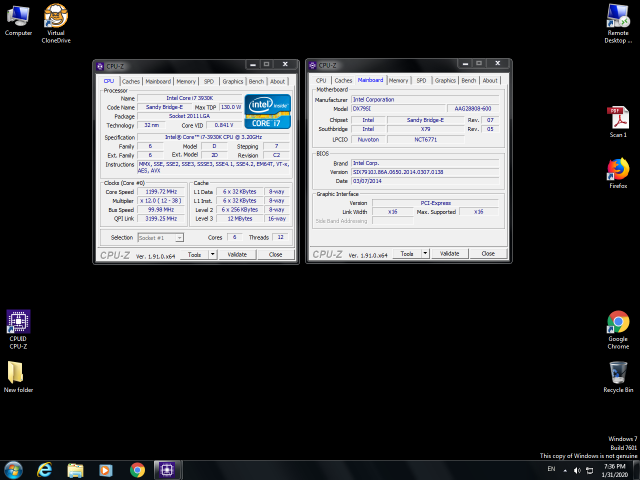Viewport: 640px width, 480px height.
Task: Open Windows Media Player from taskbar
Action: click(106, 470)
